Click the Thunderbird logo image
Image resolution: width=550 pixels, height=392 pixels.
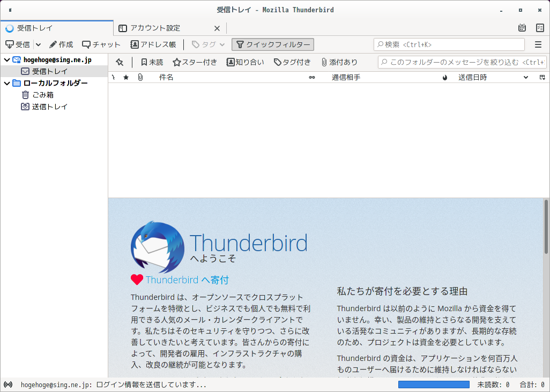(x=158, y=247)
